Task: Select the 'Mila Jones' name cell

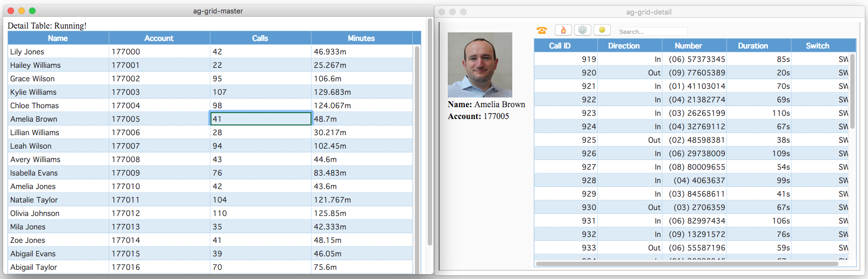Action: click(x=58, y=227)
